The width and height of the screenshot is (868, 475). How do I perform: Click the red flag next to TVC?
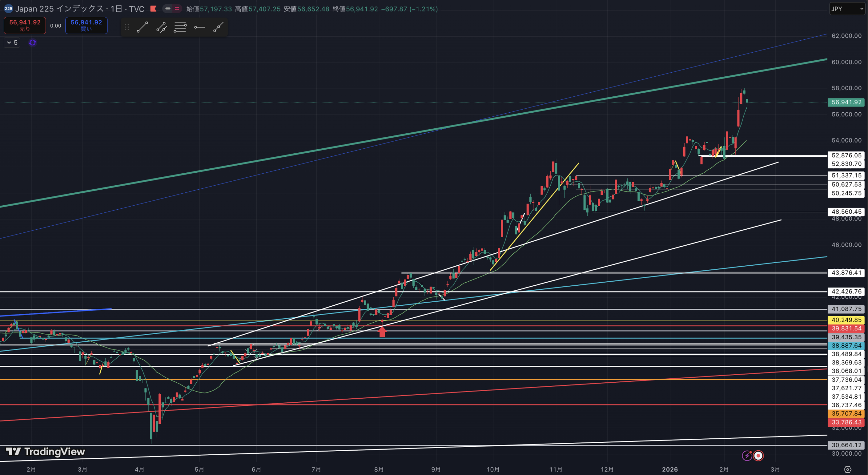[153, 9]
